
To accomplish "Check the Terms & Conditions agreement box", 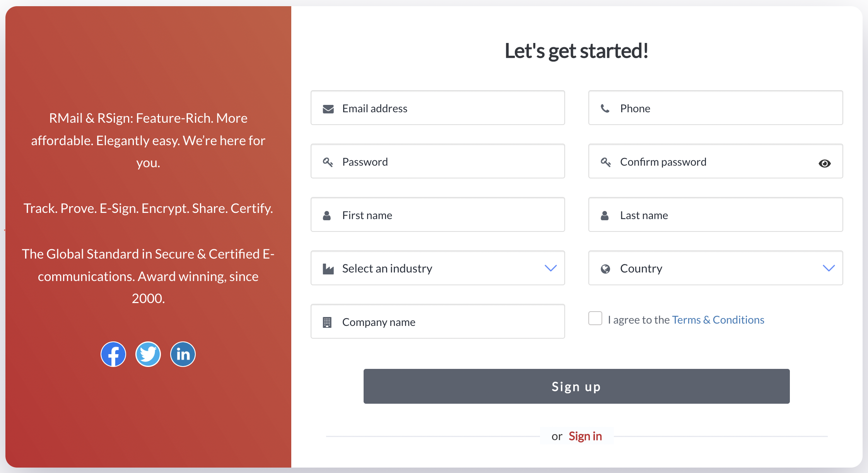I will click(595, 319).
